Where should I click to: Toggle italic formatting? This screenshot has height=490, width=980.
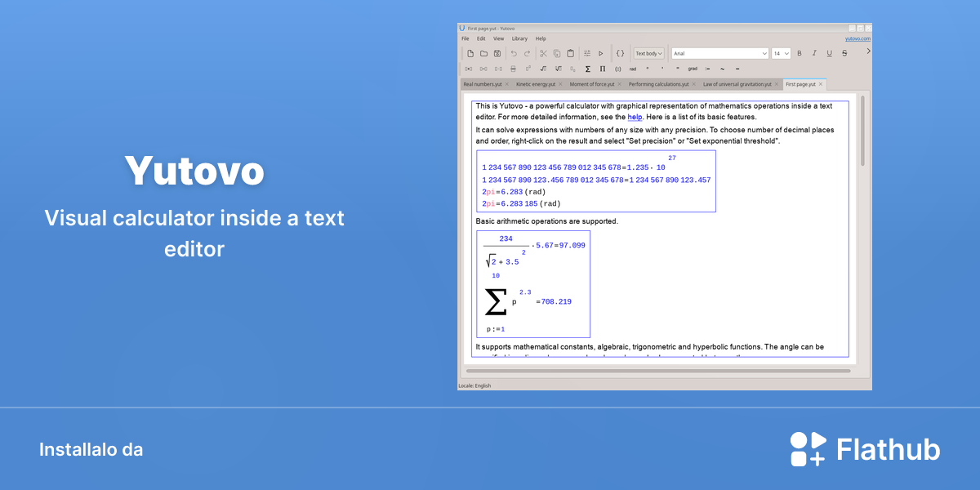tap(814, 53)
